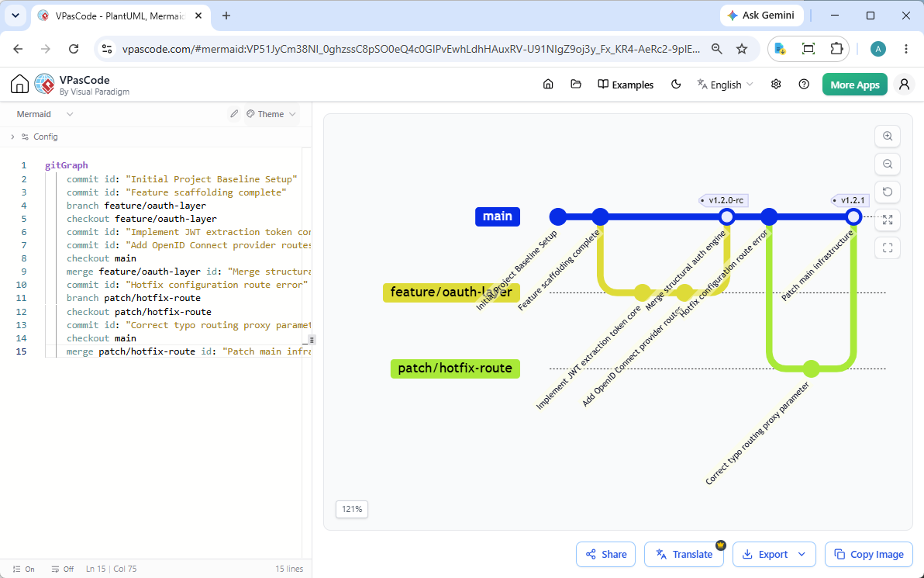Screen dimensions: 924x578
Task: Click code line 'branch patch/hotfix-route'
Action: pos(134,298)
